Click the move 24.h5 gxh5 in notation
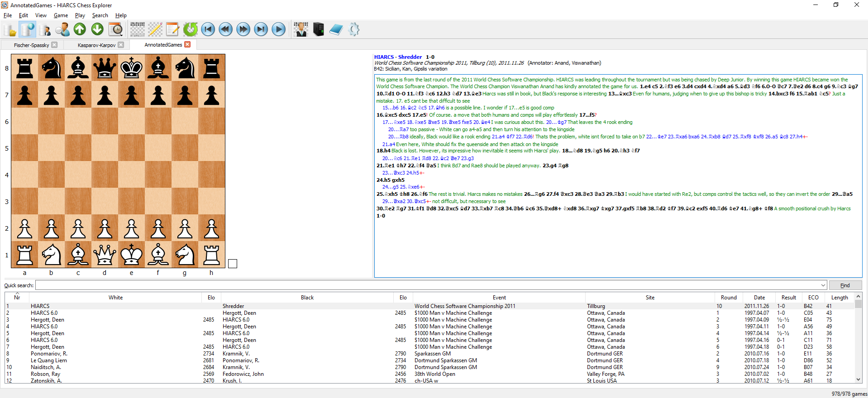 click(391, 180)
